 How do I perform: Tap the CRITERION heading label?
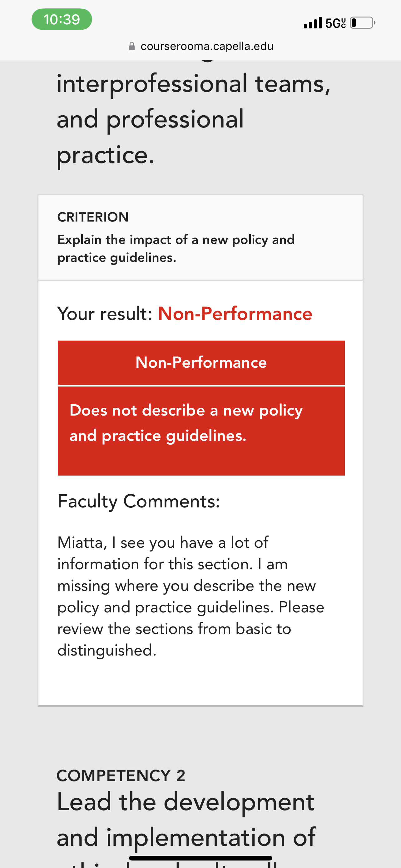coord(93,217)
